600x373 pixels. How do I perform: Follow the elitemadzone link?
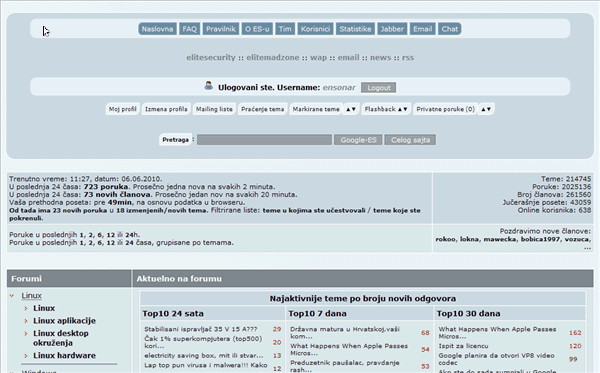pyautogui.click(x=273, y=58)
